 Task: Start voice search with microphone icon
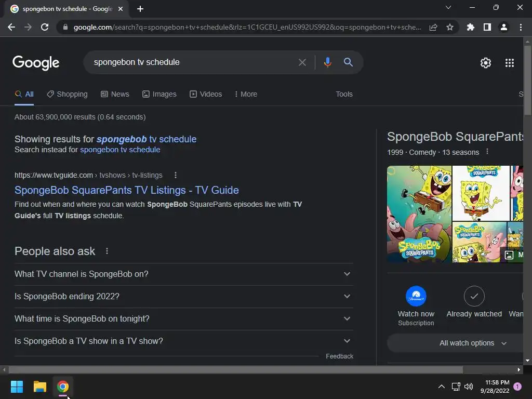click(x=327, y=62)
